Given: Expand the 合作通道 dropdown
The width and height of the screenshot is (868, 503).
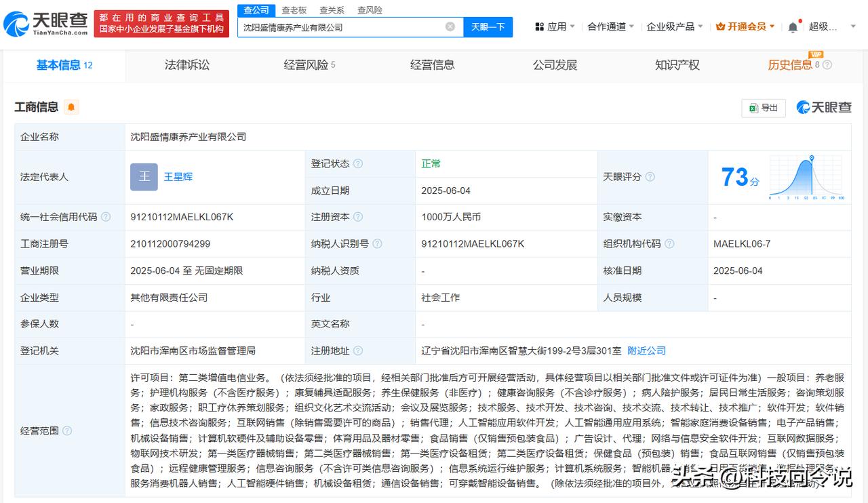Looking at the screenshot, I should point(631,26).
